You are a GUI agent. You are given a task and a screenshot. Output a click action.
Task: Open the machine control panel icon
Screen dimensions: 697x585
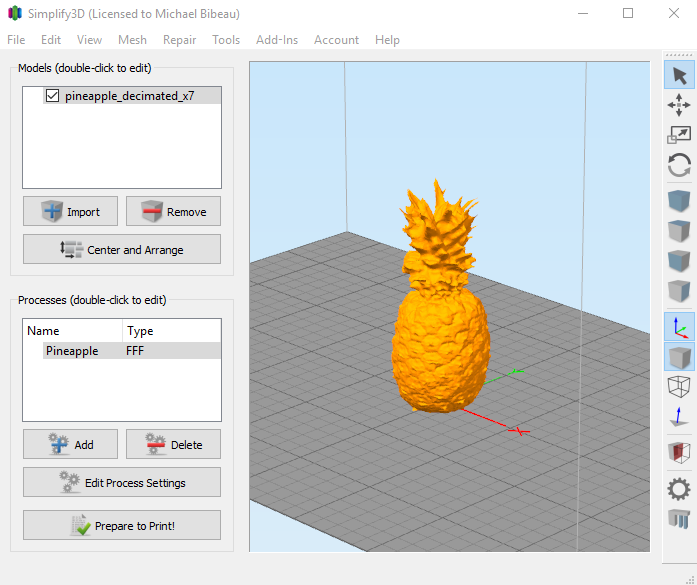click(679, 519)
